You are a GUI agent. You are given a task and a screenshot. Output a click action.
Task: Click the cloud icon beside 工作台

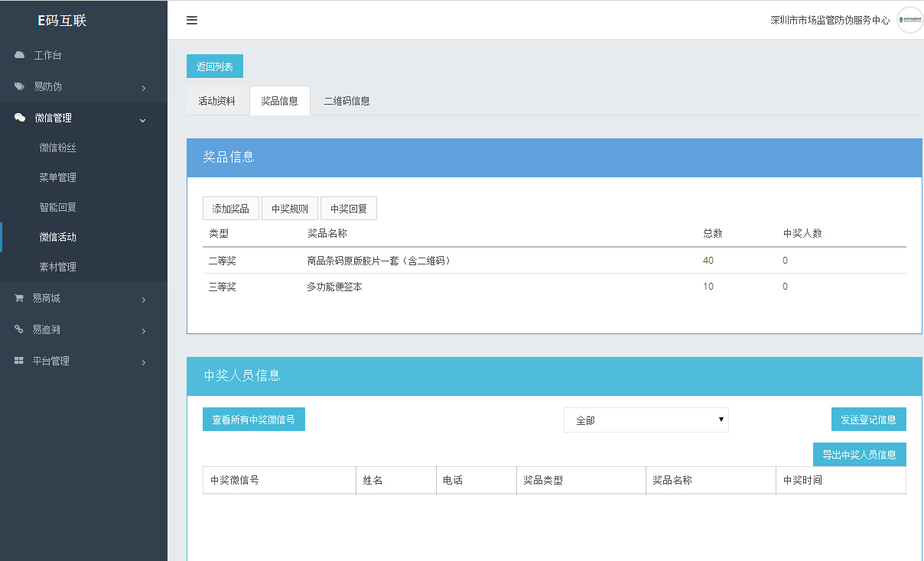[x=20, y=55]
